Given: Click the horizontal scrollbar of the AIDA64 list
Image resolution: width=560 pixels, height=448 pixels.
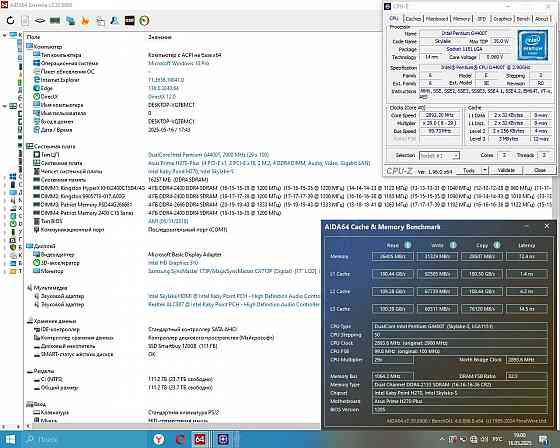Looking at the screenshot, I should click(173, 426).
